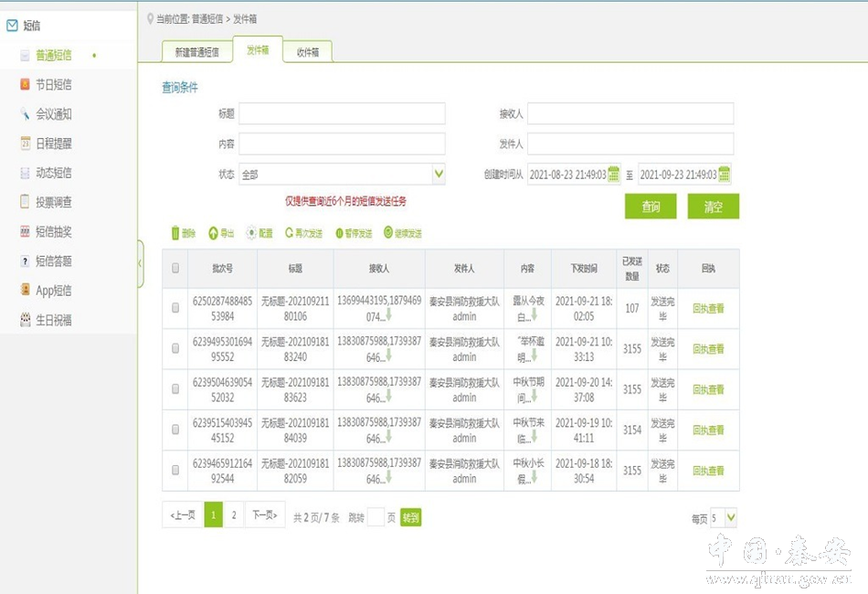Viewport: 868px width, 594px height.
Task: Click the 删除 trash icon in toolbar
Action: pyautogui.click(x=175, y=233)
